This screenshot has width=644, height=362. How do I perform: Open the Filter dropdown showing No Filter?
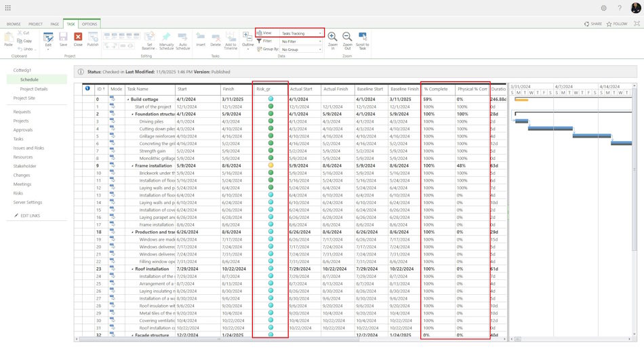pos(302,41)
